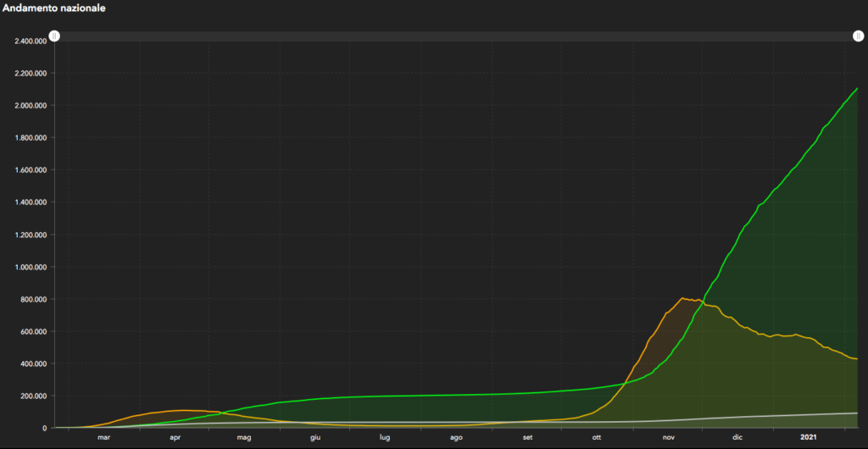
Task: Click the 'mag' month axis label
Action: (x=244, y=437)
